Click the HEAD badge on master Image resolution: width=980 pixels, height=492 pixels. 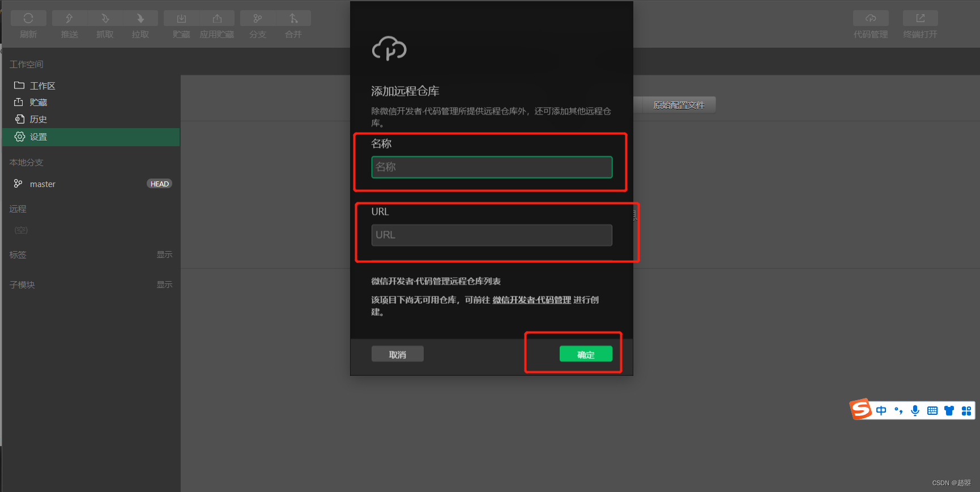coord(160,184)
